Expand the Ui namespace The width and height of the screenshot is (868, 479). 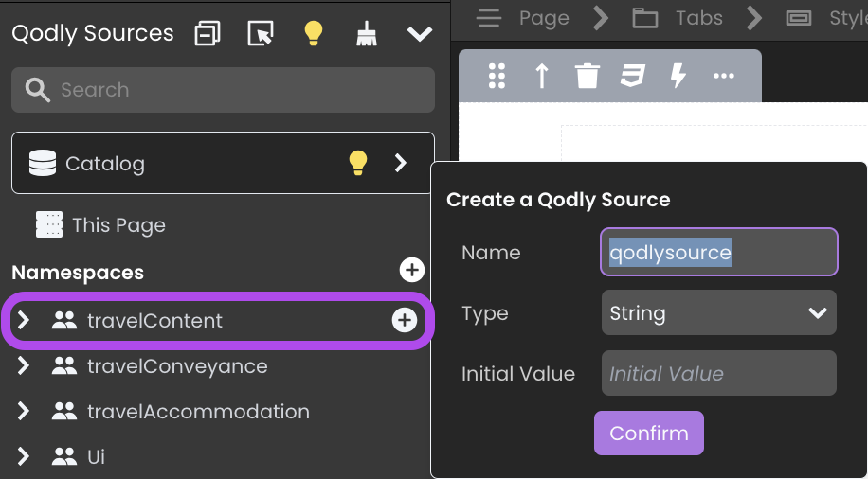pyautogui.click(x=24, y=456)
